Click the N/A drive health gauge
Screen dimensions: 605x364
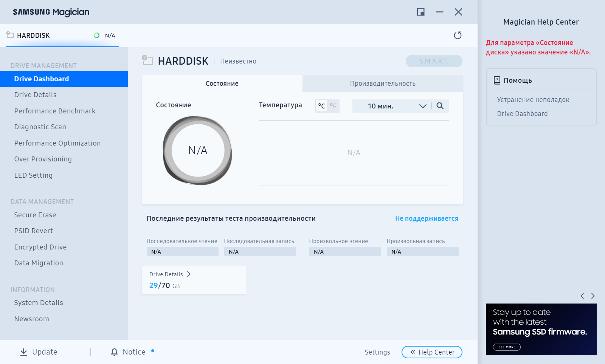(x=198, y=150)
